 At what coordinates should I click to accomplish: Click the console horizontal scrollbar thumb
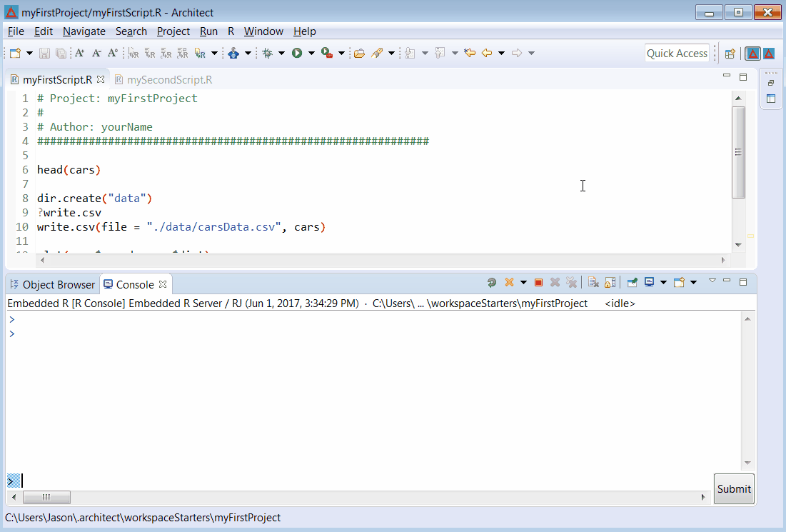click(x=46, y=498)
